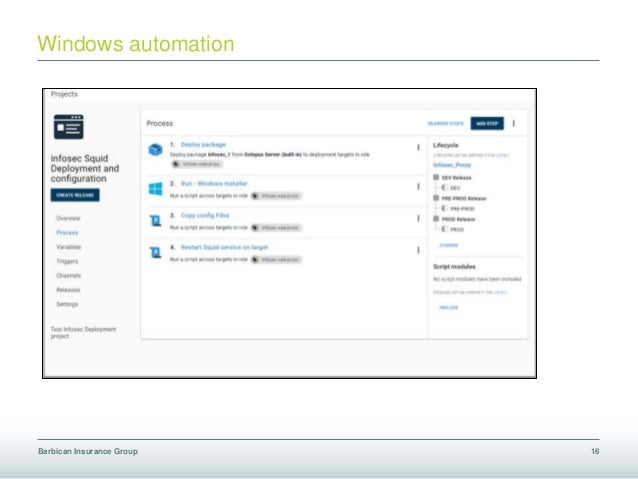Click the Add Step button
The height and width of the screenshot is (479, 638).
pos(487,123)
